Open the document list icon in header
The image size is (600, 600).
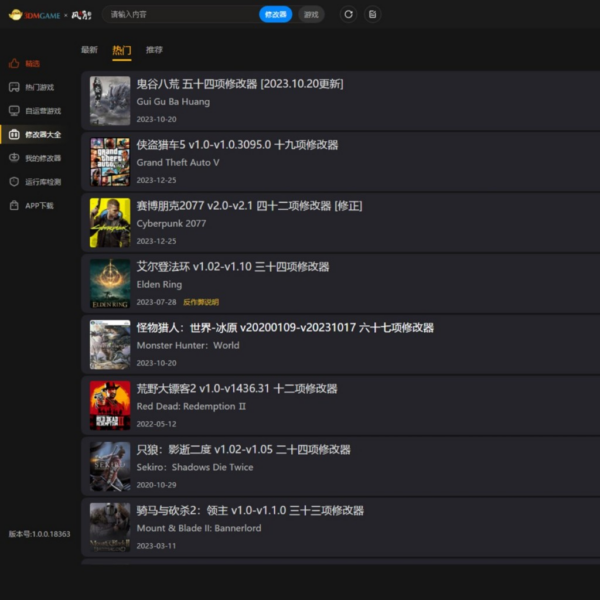coord(372,15)
